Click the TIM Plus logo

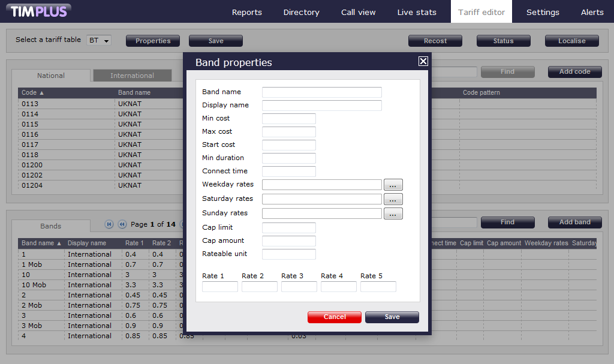(40, 11)
